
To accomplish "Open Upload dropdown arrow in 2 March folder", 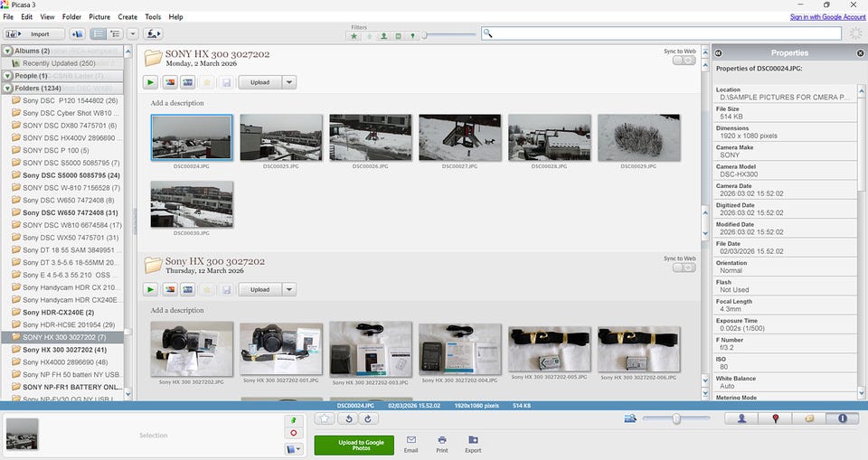I will [289, 82].
